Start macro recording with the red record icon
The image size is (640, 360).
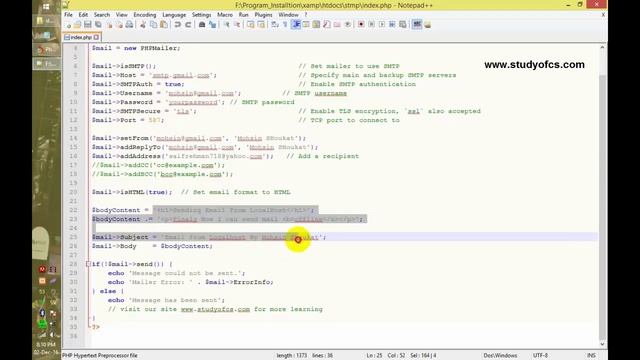click(x=361, y=25)
